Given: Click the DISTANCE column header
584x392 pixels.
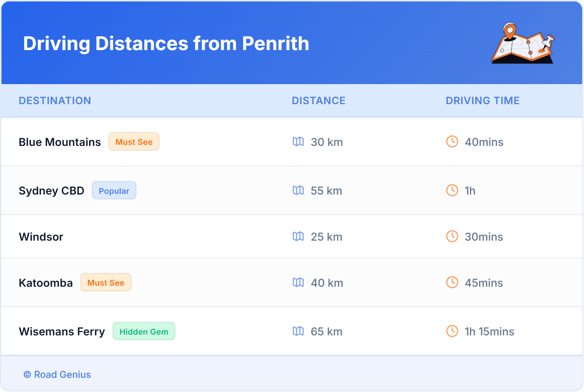Looking at the screenshot, I should coord(319,101).
